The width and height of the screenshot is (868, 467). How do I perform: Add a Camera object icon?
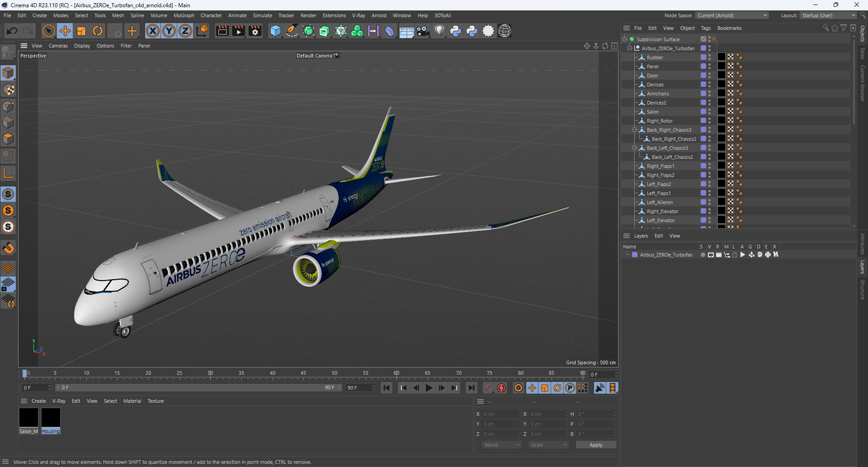[423, 31]
